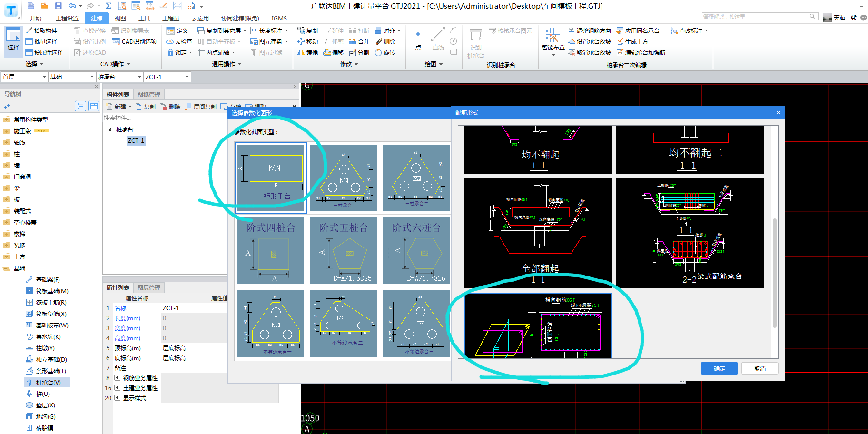Select ZCT-1 in component list
The height and width of the screenshot is (434, 868).
136,140
